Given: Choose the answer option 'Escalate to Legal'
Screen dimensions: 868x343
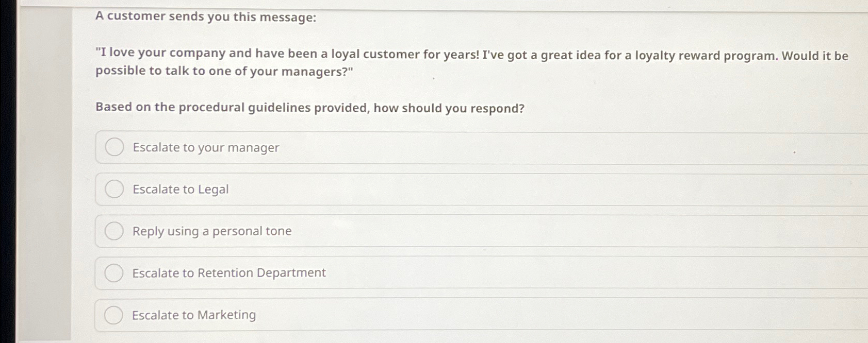Looking at the screenshot, I should [180, 190].
